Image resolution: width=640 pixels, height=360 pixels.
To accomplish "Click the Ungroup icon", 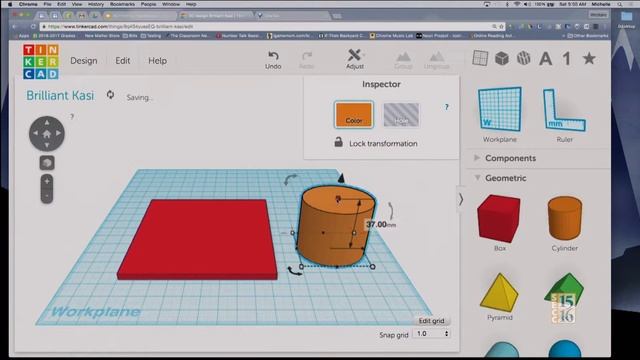I will coord(436,60).
